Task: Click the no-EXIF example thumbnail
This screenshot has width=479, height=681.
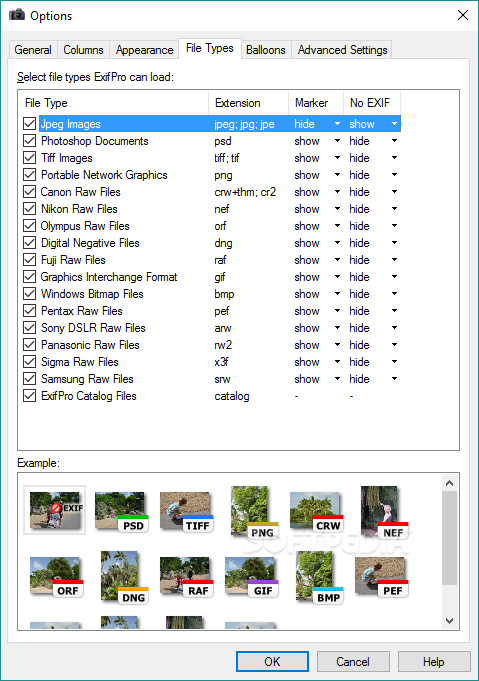Action: [55, 510]
